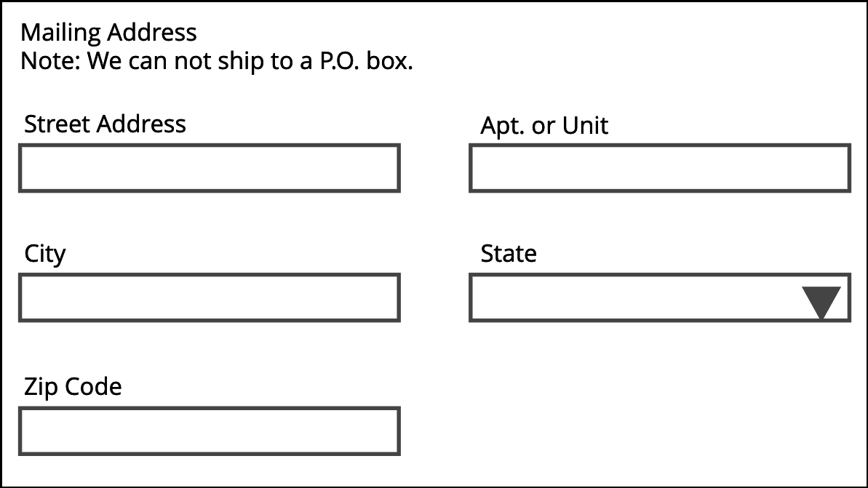Click the Street Address label
Viewport: 868px width, 488px height.
105,124
